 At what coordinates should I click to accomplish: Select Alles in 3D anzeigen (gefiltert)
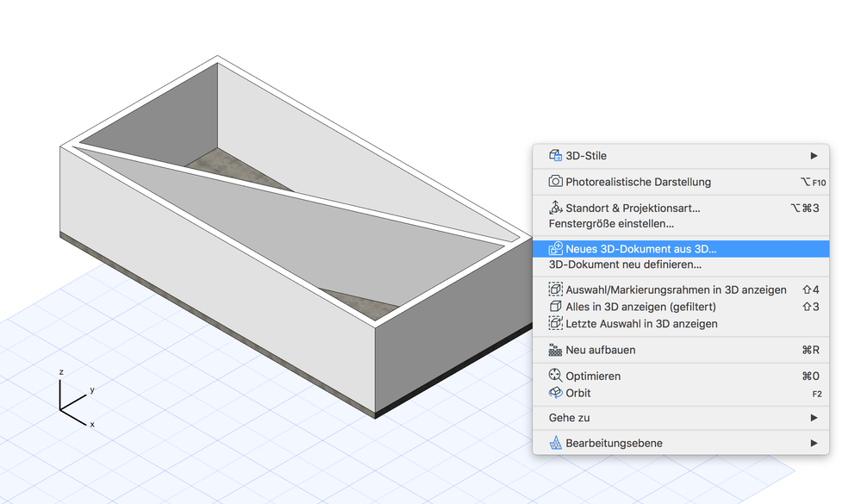[x=681, y=307]
